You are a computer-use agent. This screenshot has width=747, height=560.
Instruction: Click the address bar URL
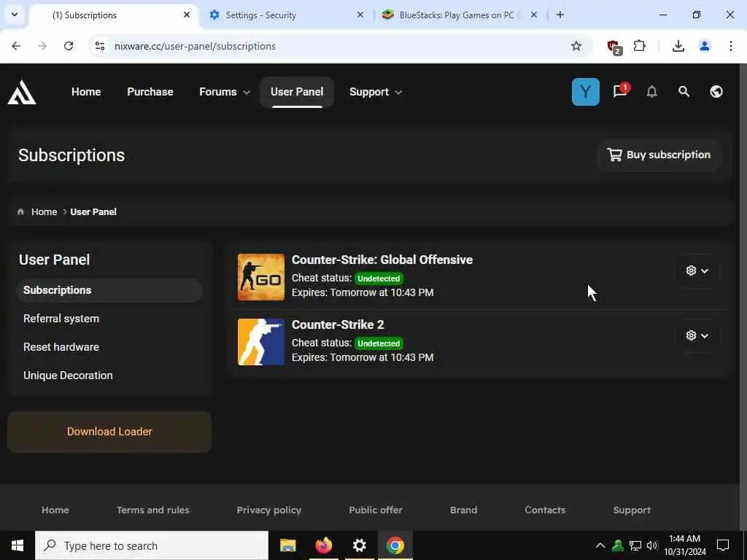tap(195, 46)
